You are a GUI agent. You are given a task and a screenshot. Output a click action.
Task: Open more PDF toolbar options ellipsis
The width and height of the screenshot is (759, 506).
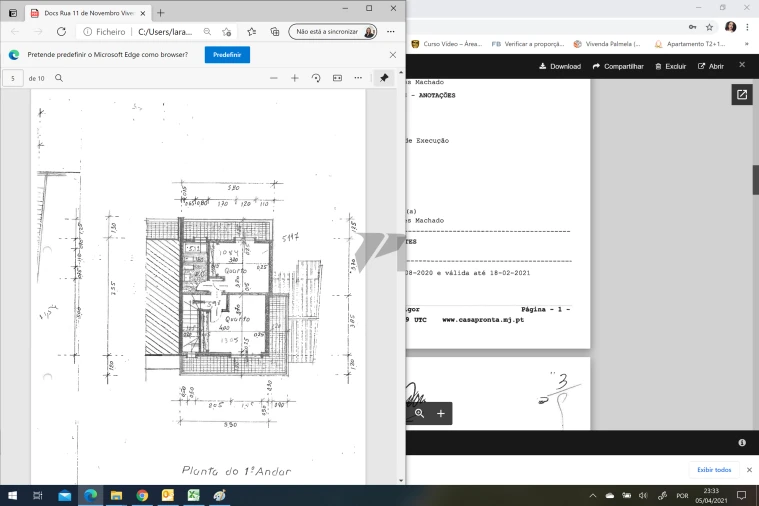[x=359, y=78]
